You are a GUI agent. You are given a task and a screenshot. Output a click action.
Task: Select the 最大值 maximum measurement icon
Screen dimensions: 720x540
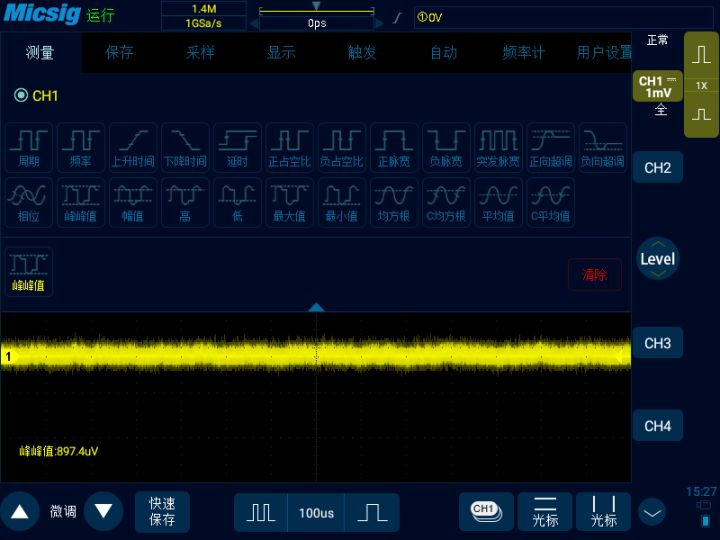(x=290, y=202)
